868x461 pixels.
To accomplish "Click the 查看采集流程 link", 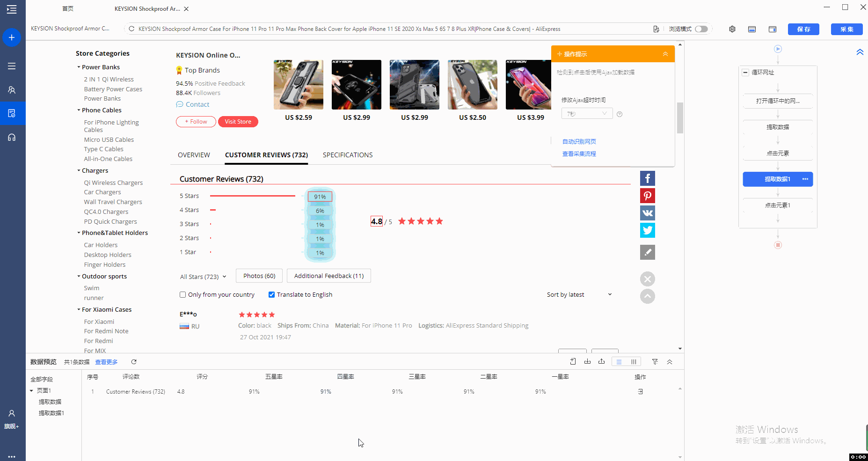I will [x=579, y=154].
